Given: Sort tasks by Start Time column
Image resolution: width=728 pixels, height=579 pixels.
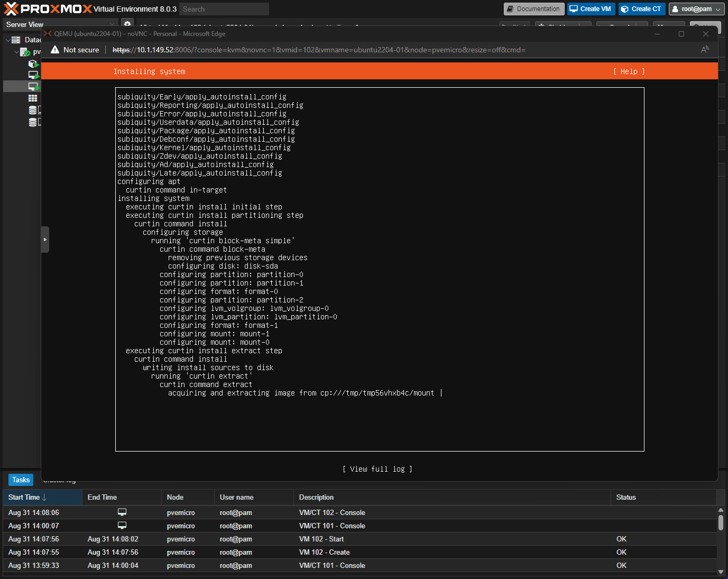Looking at the screenshot, I should tap(27, 497).
